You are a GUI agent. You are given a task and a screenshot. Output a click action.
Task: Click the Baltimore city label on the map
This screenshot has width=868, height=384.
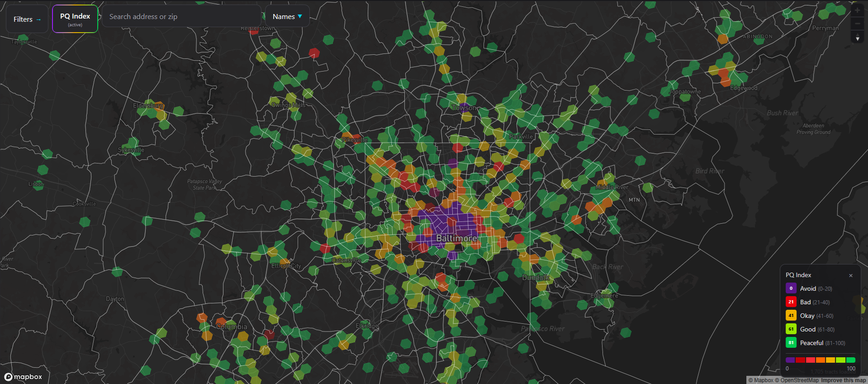pos(456,238)
